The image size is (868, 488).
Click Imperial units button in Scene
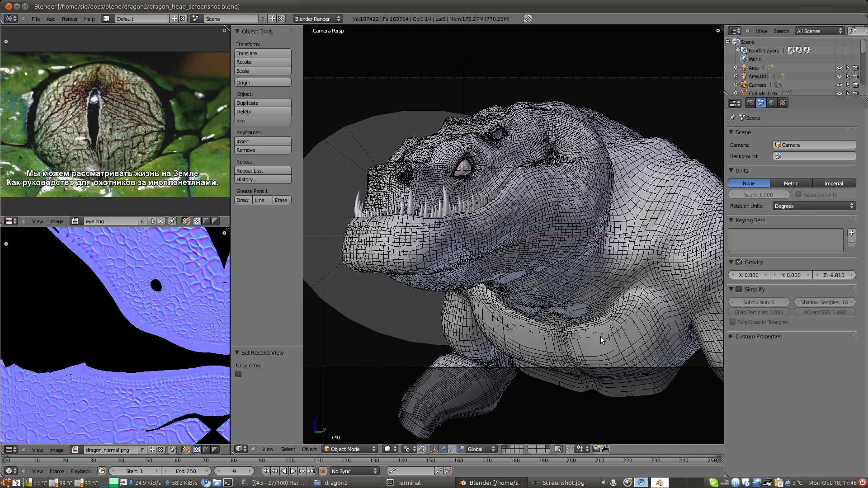point(834,183)
